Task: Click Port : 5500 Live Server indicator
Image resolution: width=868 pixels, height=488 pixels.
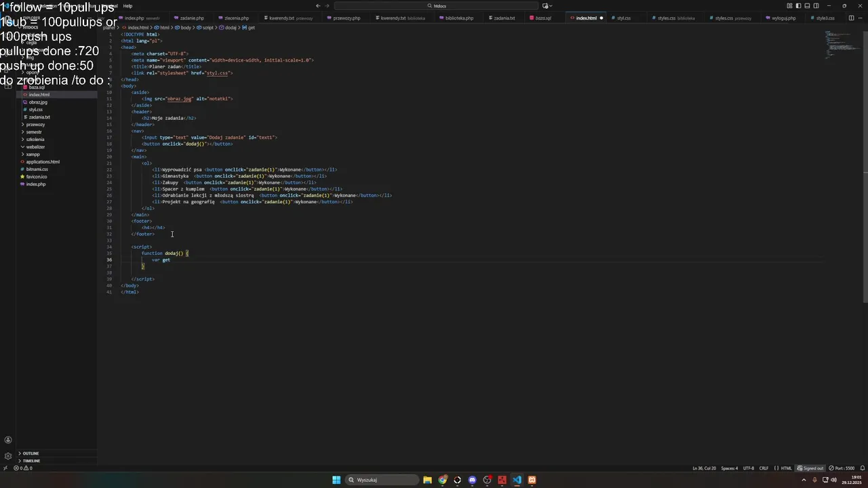Action: 842,468
